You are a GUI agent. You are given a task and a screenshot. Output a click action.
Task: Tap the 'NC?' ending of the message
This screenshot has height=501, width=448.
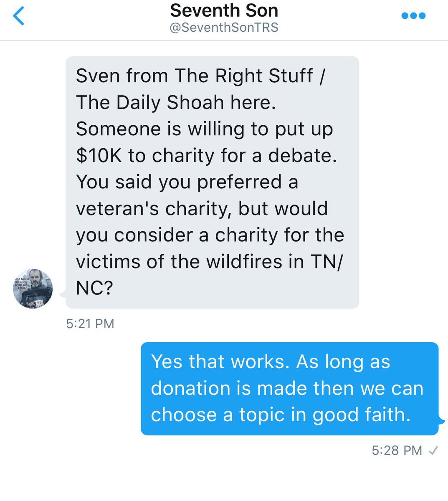click(94, 288)
